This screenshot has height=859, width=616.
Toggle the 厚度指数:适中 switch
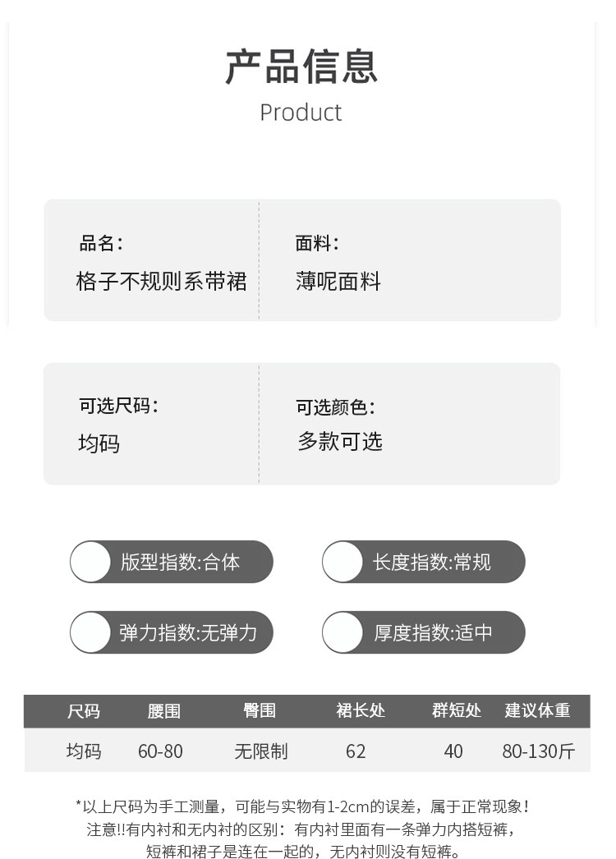click(342, 632)
